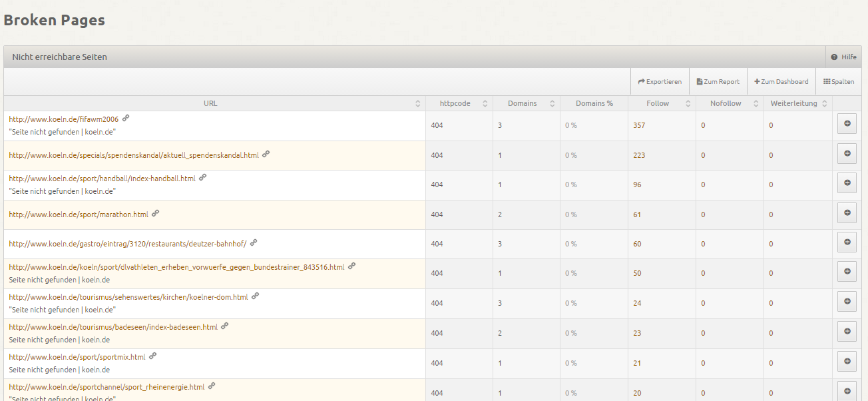Image resolution: width=868 pixels, height=401 pixels.
Task: Export the table via Exportieren
Action: pos(660,82)
